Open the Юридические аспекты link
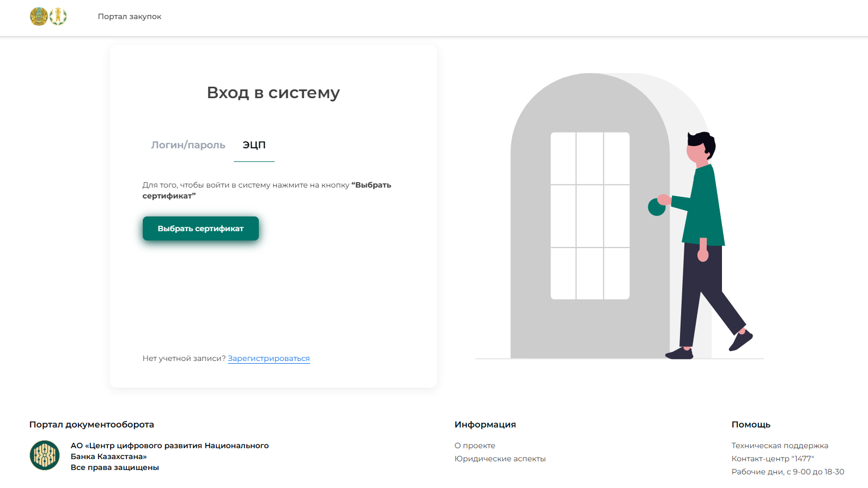 coord(500,459)
